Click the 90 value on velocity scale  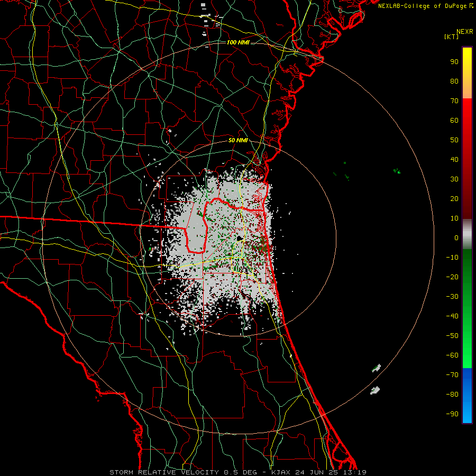(x=454, y=62)
